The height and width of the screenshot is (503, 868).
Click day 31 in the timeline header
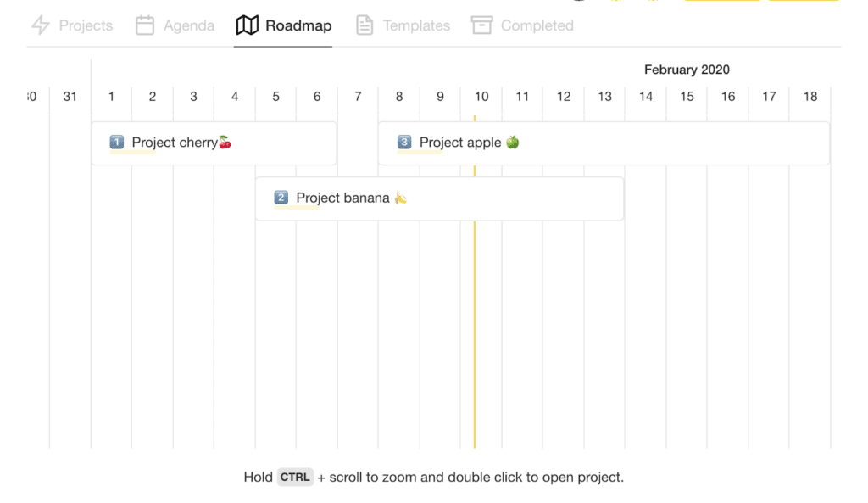point(70,97)
